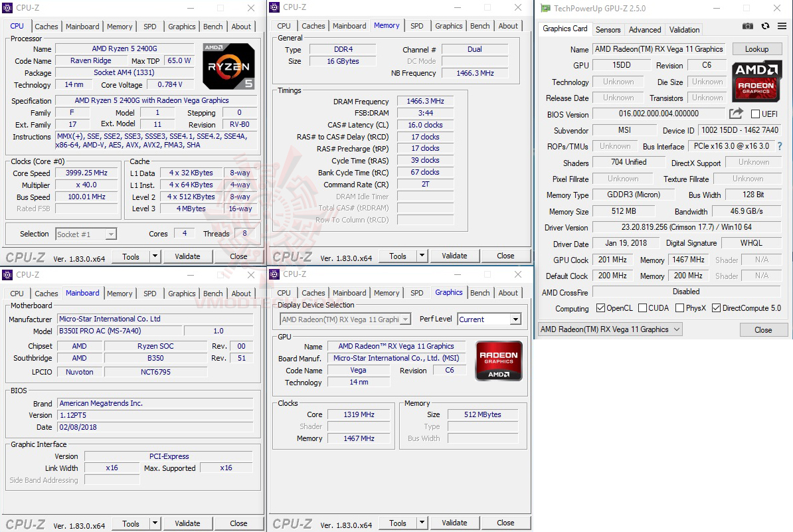The image size is (793, 532).
Task: Click the Core Speed 3999.25 MHz field
Action: pos(86,173)
